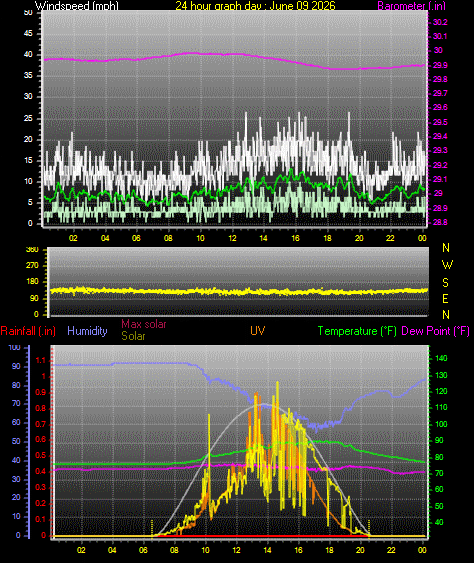Click hour 06 on the bottom graph axis

(x=143, y=550)
